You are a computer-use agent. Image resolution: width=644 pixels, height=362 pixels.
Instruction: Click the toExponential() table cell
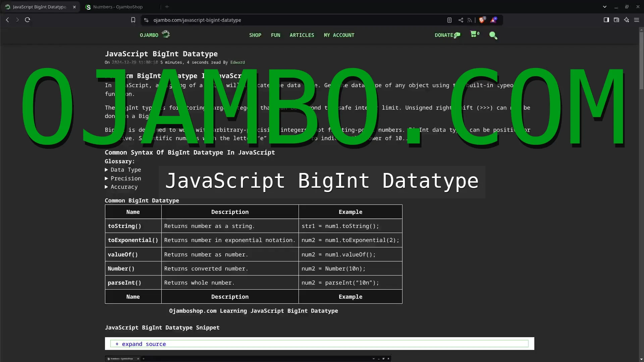133,240
